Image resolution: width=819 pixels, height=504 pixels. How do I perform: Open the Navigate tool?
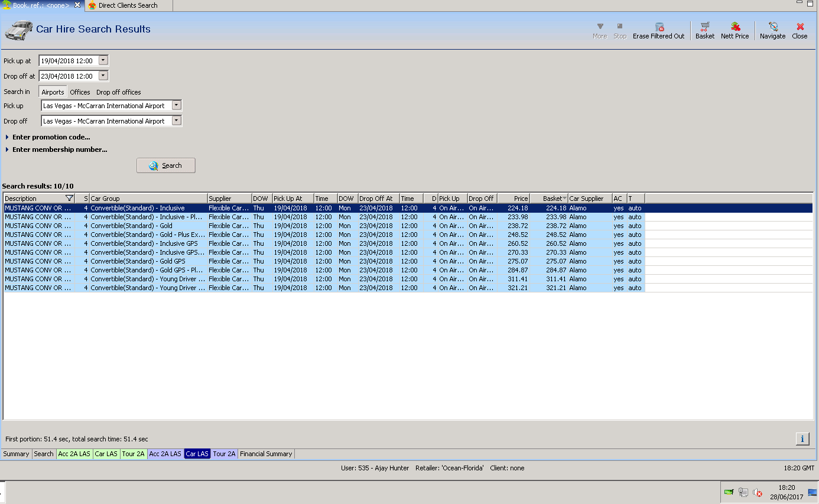(x=772, y=27)
